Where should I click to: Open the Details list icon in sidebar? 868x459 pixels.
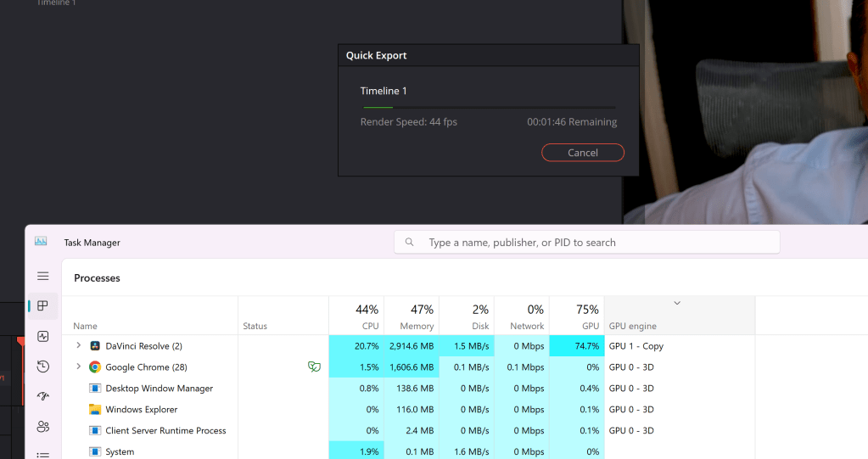pos(42,455)
